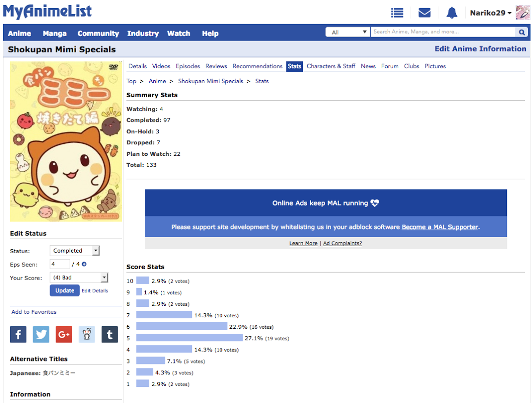Share this anime on Tumblr

pyautogui.click(x=109, y=334)
